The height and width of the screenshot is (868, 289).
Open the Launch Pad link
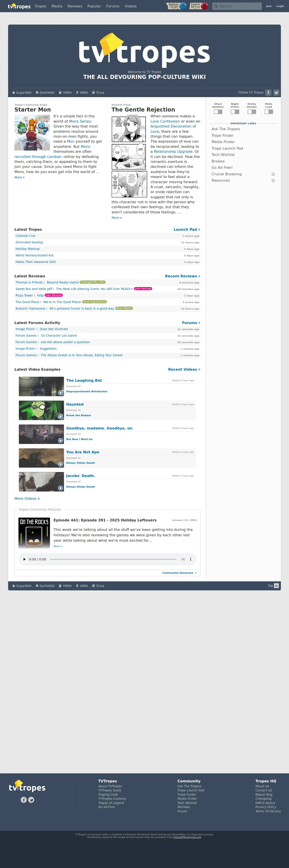(x=187, y=229)
